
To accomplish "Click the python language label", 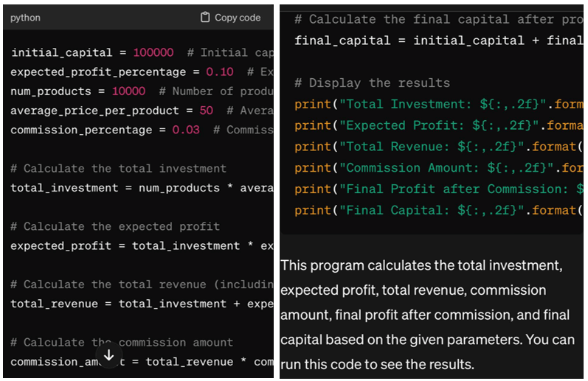I will pos(26,18).
